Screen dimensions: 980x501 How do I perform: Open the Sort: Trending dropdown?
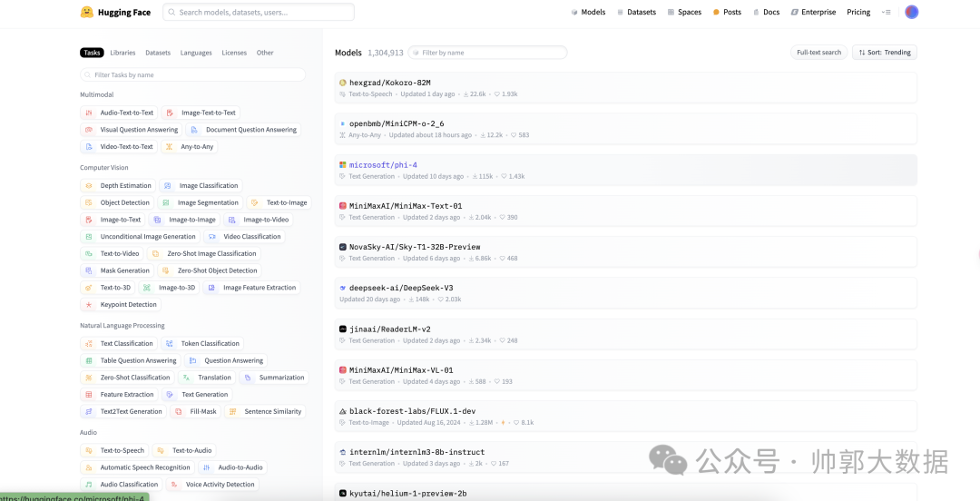pos(885,53)
